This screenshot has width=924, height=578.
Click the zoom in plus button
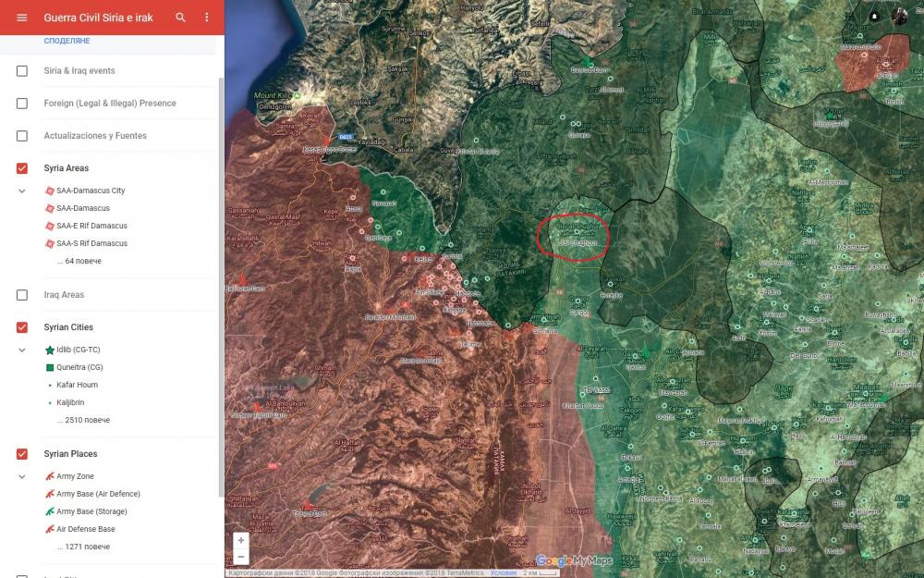pyautogui.click(x=241, y=540)
